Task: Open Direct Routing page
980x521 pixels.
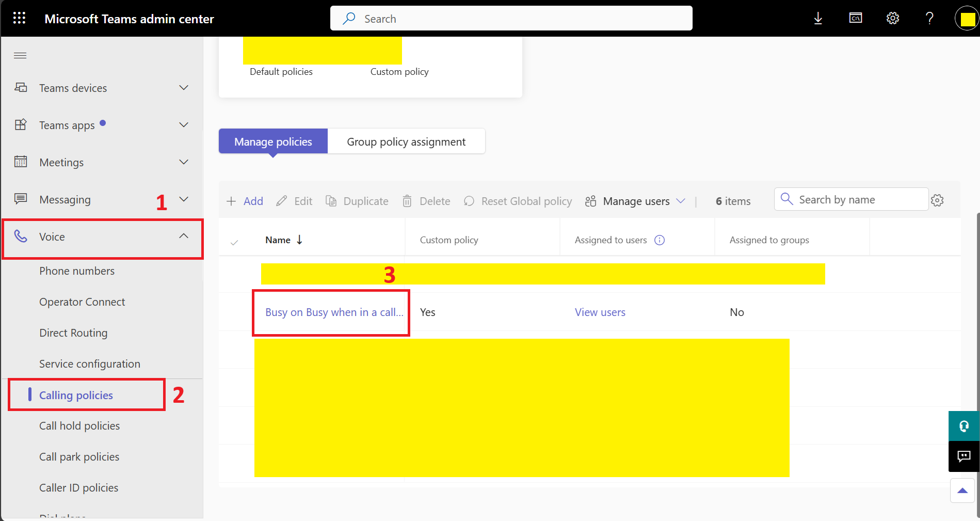Action: 73,333
